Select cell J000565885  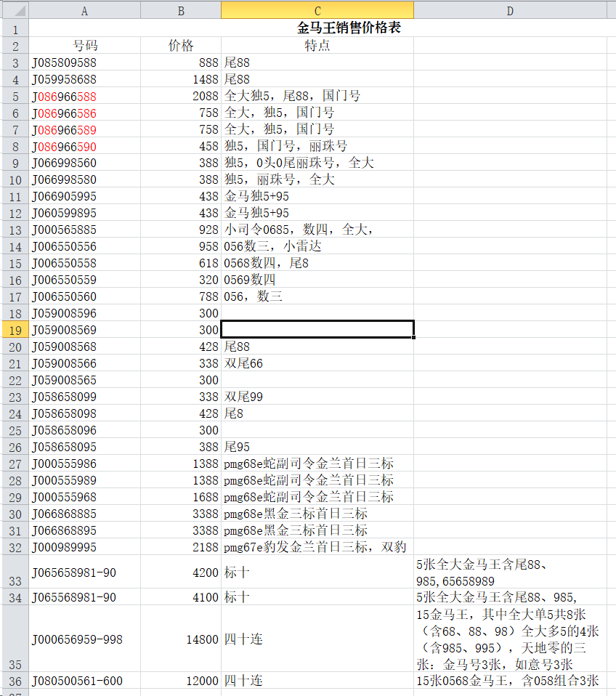click(x=85, y=230)
